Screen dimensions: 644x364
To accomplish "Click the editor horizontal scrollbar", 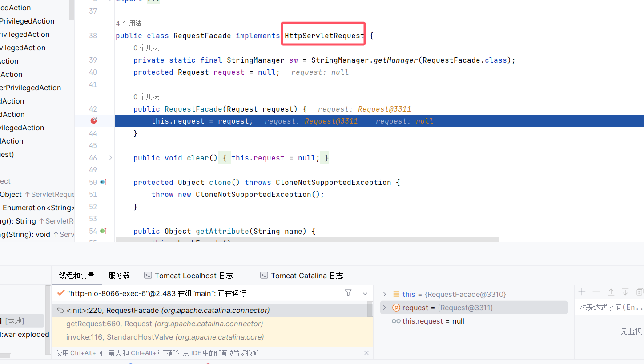I will tap(307, 240).
